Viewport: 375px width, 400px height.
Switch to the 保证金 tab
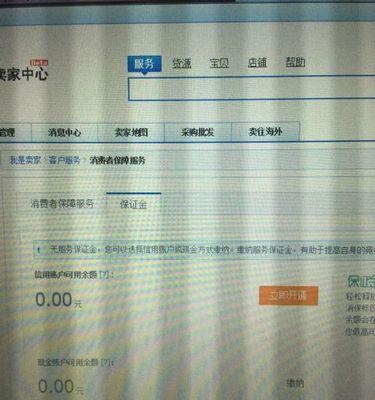[133, 204]
